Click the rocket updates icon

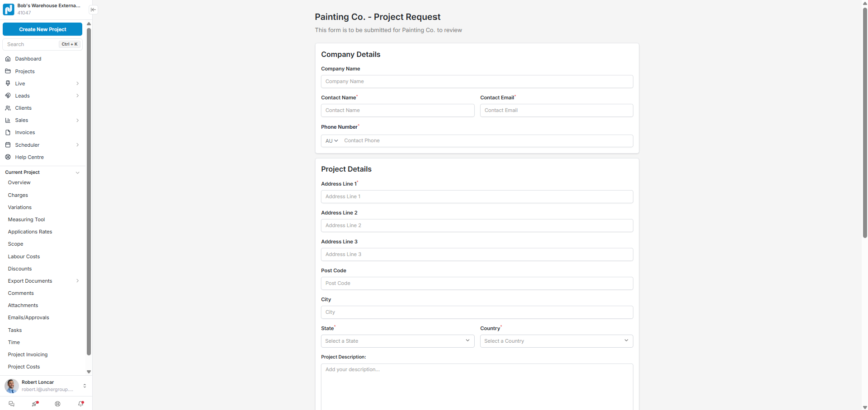35,404
